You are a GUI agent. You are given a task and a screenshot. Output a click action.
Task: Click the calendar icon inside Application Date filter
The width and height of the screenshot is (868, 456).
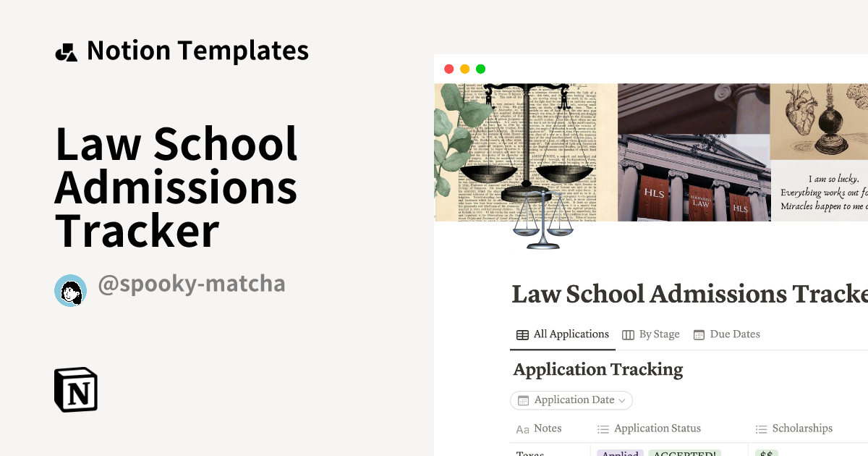pyautogui.click(x=524, y=400)
